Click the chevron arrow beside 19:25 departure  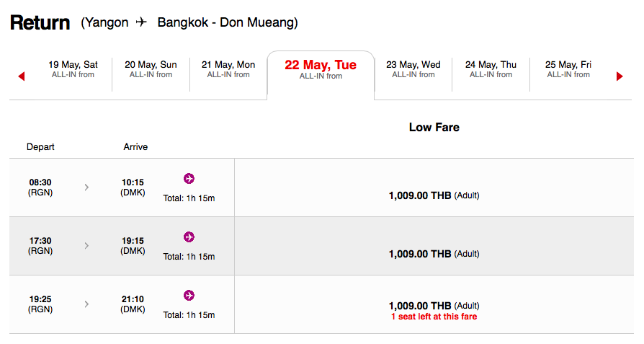[86, 304]
